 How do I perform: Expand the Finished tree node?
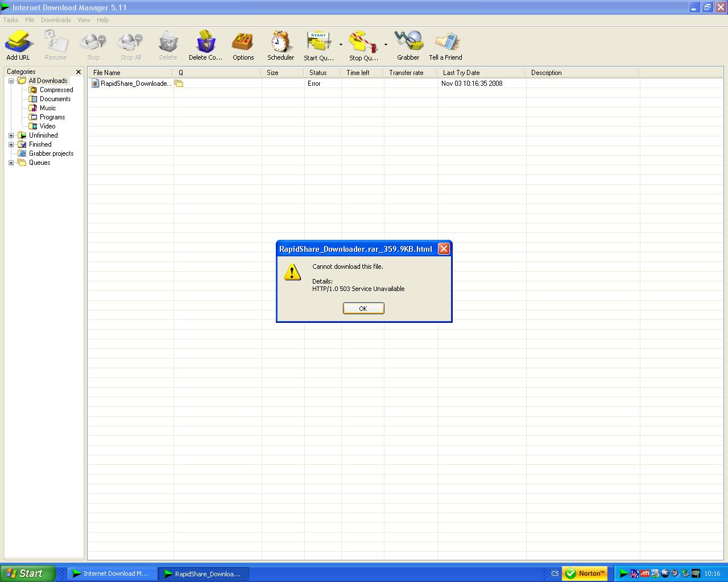(x=11, y=144)
